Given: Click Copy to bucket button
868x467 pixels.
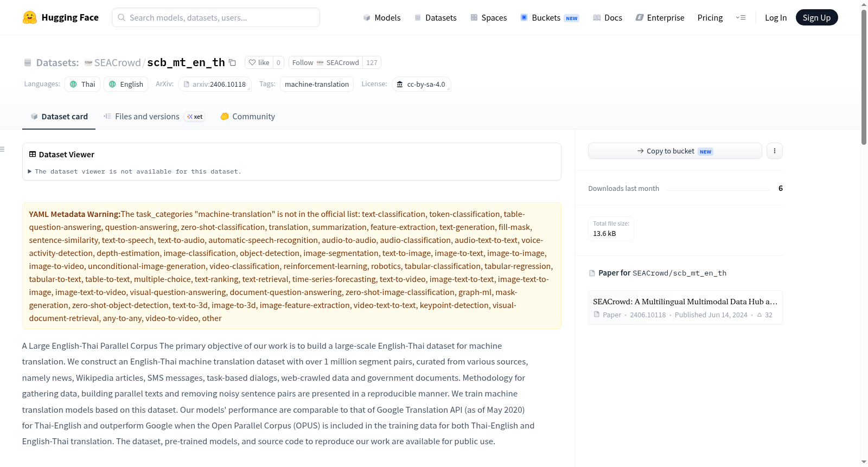Looking at the screenshot, I should pyautogui.click(x=675, y=151).
